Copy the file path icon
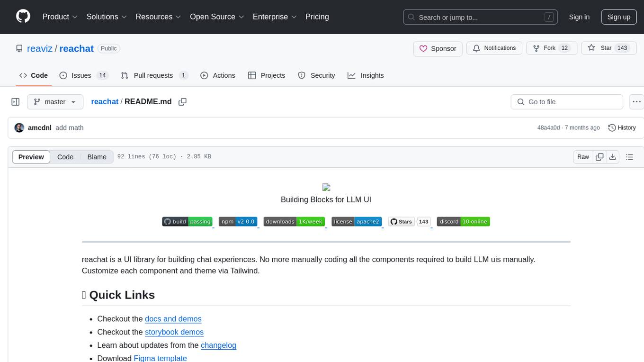644x362 pixels. pyautogui.click(x=182, y=102)
